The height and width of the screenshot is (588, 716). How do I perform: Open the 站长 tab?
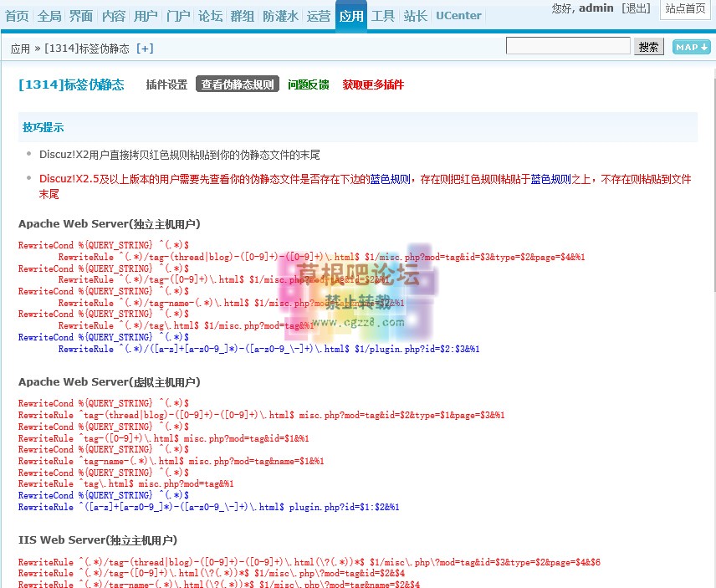click(x=415, y=16)
